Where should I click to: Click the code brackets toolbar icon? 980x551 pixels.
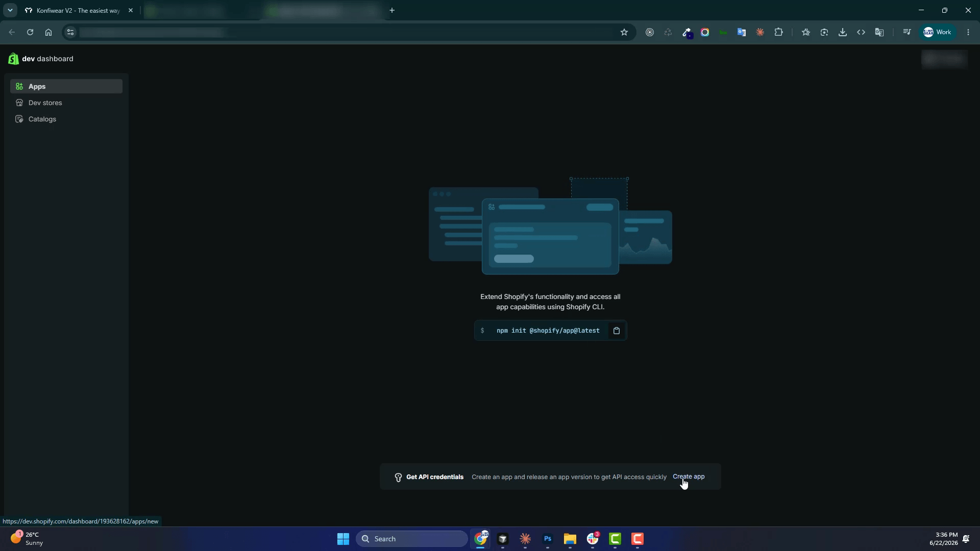tap(861, 32)
